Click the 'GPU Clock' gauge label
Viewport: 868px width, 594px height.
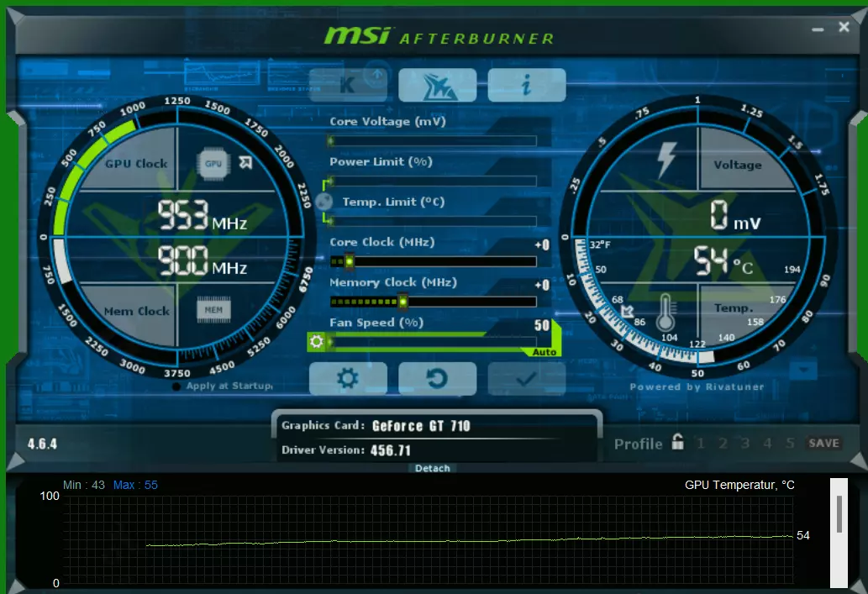click(136, 164)
